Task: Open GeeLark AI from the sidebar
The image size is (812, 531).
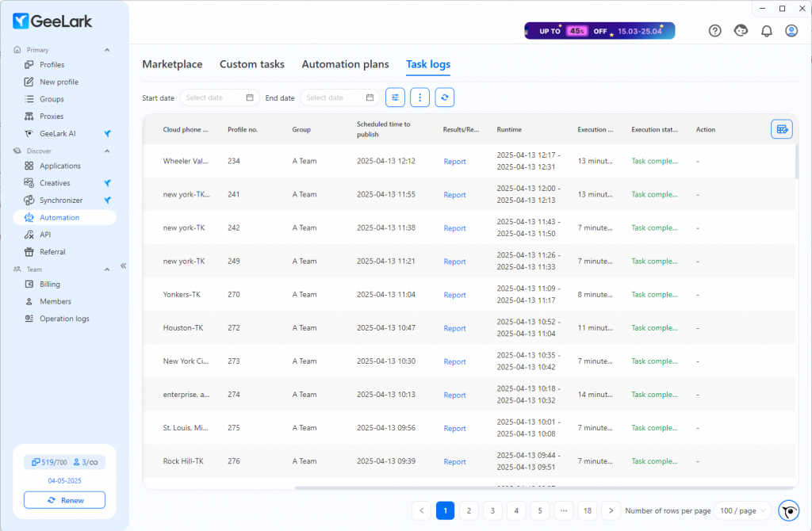Action: point(57,133)
